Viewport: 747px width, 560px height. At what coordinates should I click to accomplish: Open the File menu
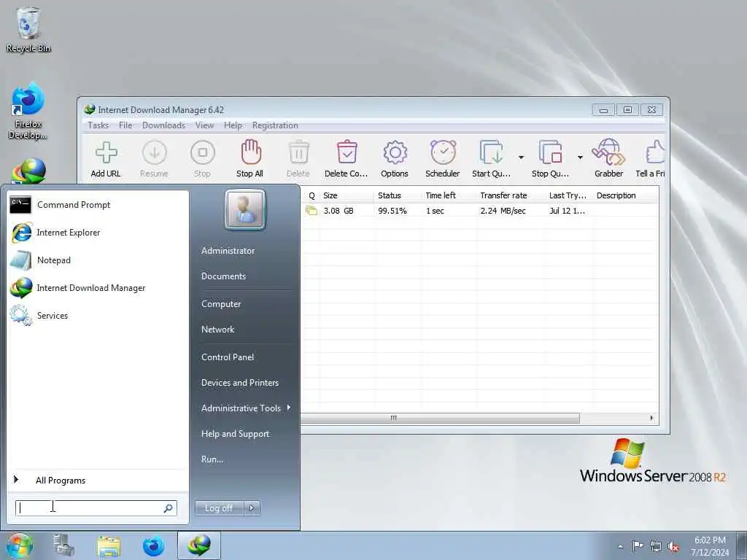pos(125,125)
